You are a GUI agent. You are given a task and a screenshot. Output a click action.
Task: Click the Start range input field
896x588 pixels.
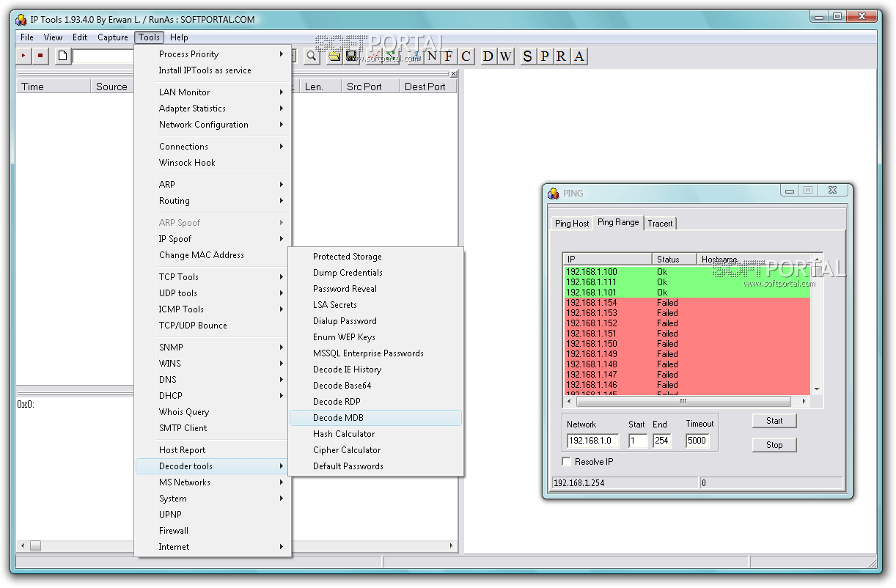point(638,441)
